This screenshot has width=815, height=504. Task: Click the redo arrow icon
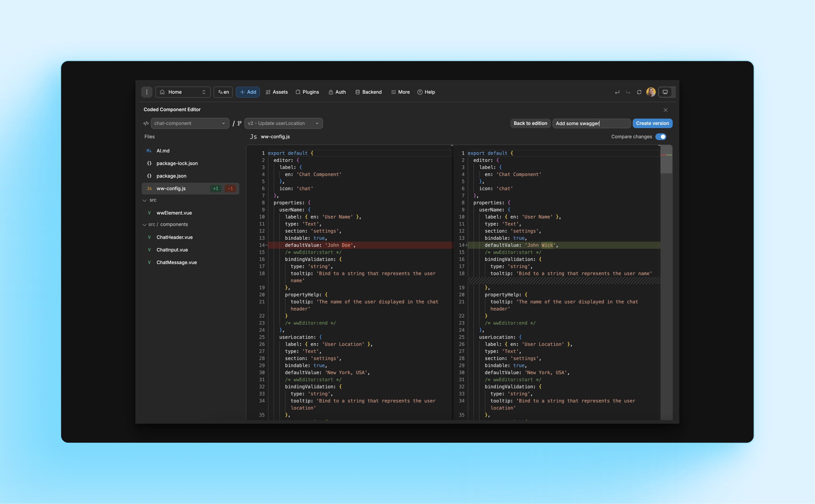pyautogui.click(x=628, y=92)
